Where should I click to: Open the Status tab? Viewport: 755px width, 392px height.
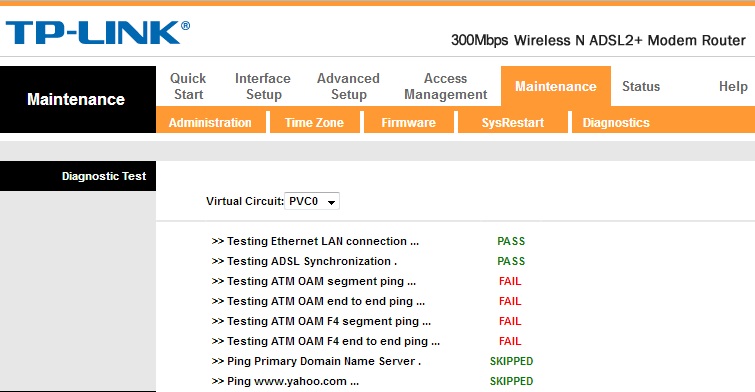point(641,86)
